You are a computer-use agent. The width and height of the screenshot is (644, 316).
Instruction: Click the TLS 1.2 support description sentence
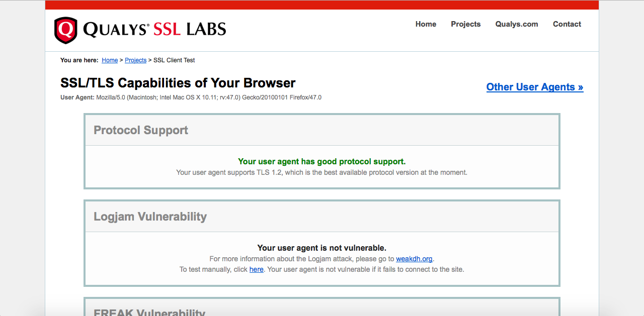click(x=322, y=172)
